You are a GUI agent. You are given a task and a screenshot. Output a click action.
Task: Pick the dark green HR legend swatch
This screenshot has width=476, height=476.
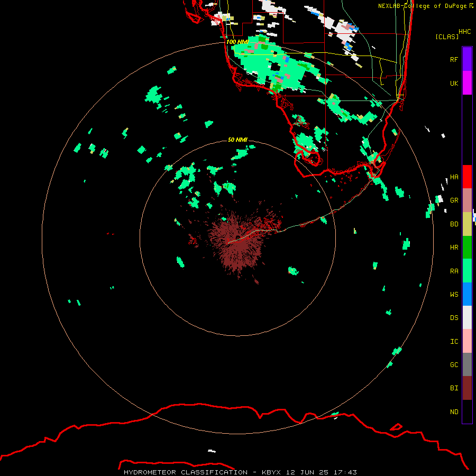[467, 247]
